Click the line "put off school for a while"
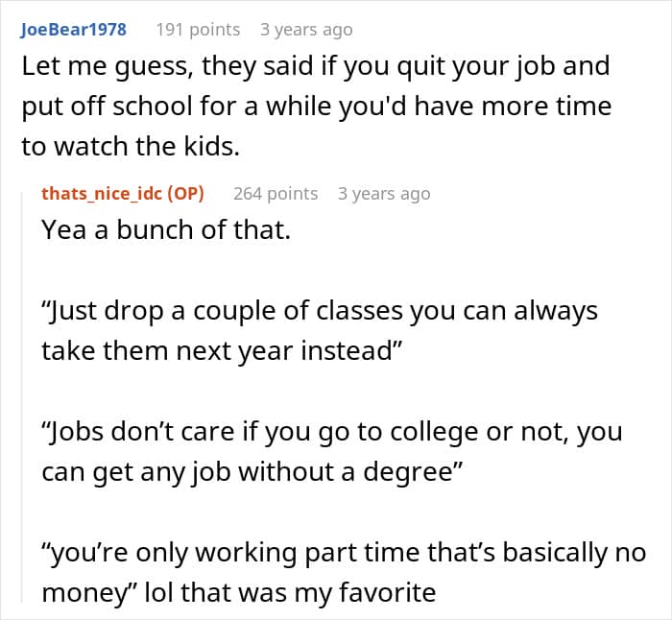This screenshot has height=620, width=672. point(316,107)
